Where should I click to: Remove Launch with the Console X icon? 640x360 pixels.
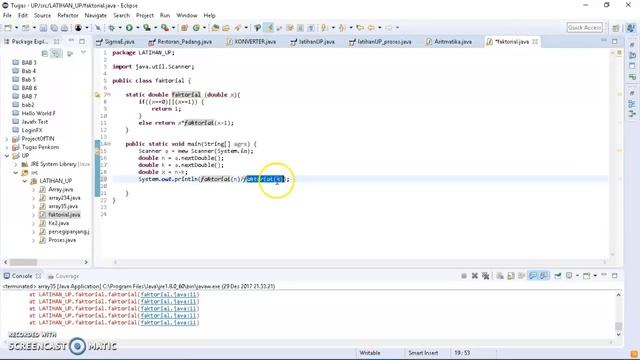(x=475, y=276)
